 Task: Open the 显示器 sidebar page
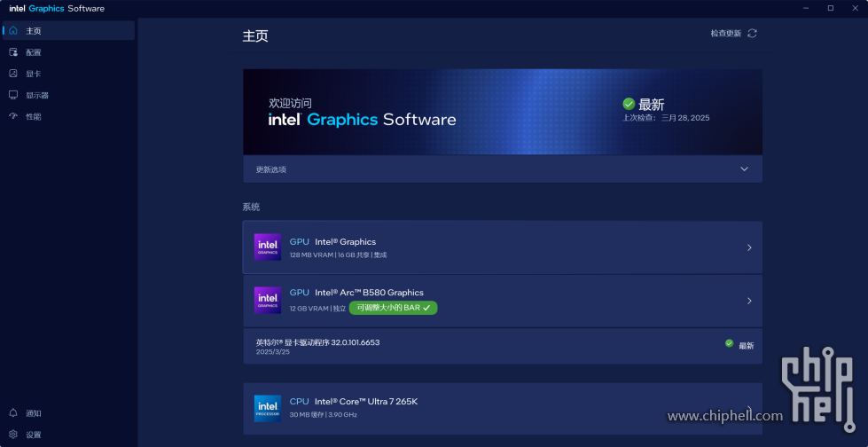click(68, 95)
